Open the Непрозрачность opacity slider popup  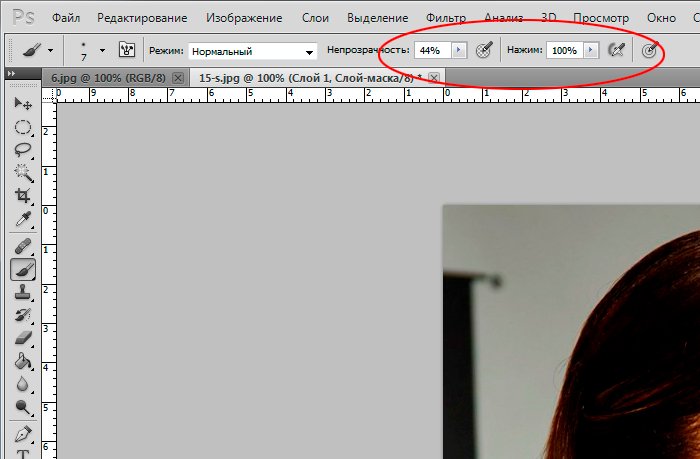458,50
